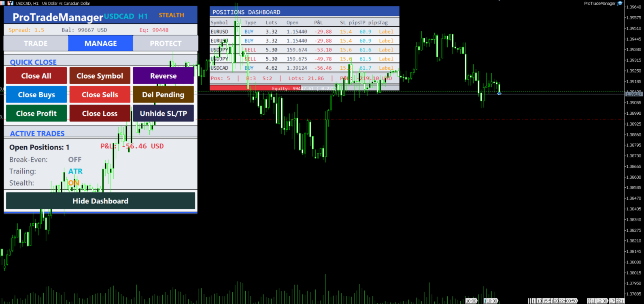The height and width of the screenshot is (304, 644).
Task: Click the Reverse button
Action: (164, 76)
